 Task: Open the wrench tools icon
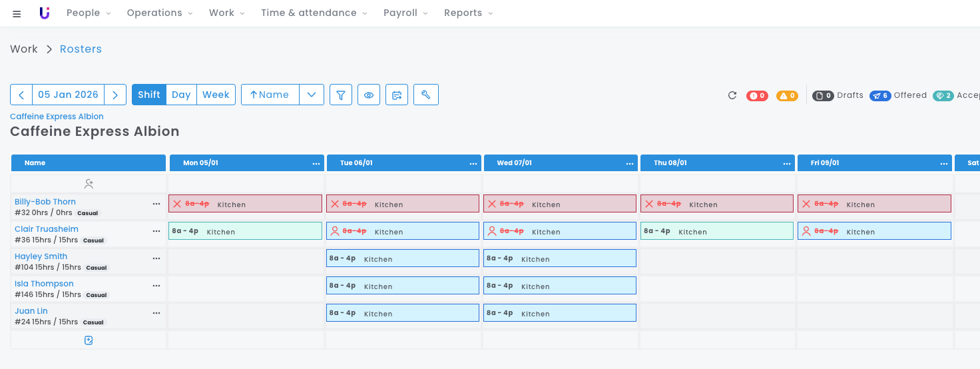(x=426, y=95)
